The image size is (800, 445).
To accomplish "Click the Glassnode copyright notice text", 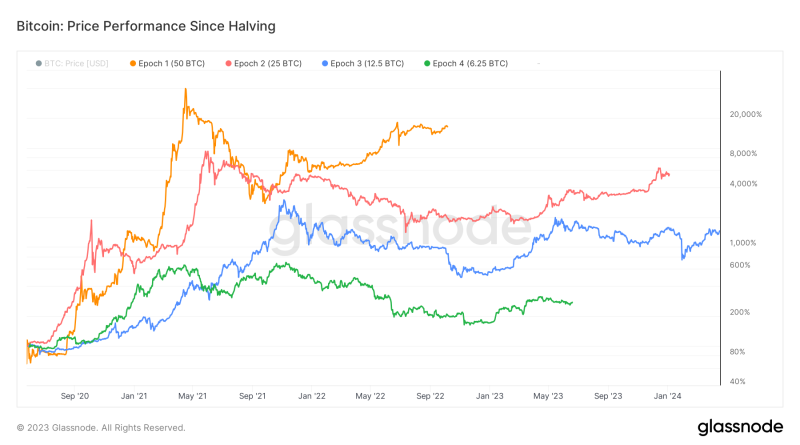I will [x=102, y=427].
